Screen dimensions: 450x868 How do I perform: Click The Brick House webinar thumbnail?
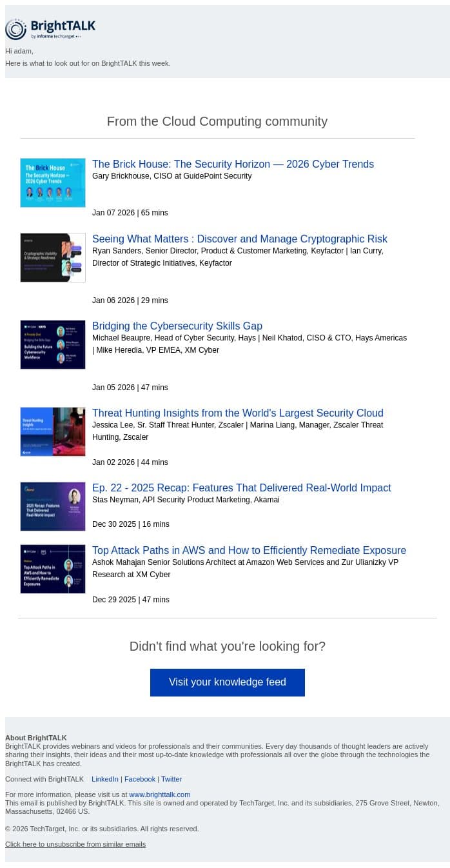(x=53, y=182)
